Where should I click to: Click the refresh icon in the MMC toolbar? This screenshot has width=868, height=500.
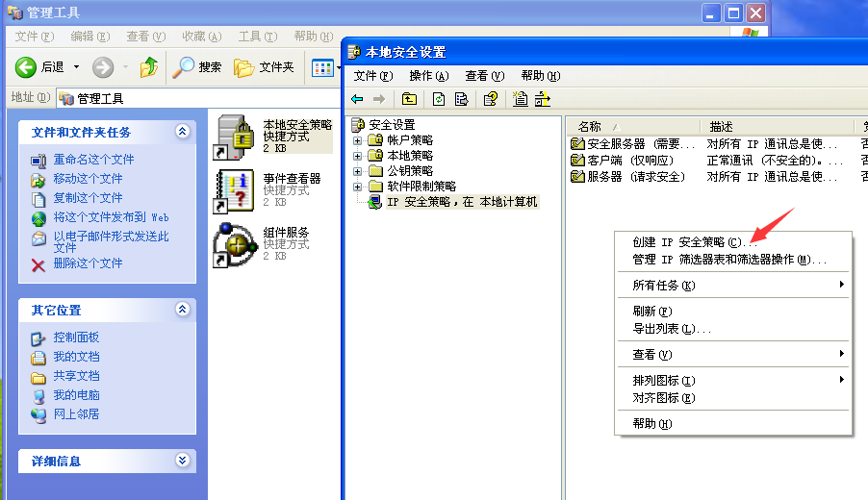coord(439,98)
